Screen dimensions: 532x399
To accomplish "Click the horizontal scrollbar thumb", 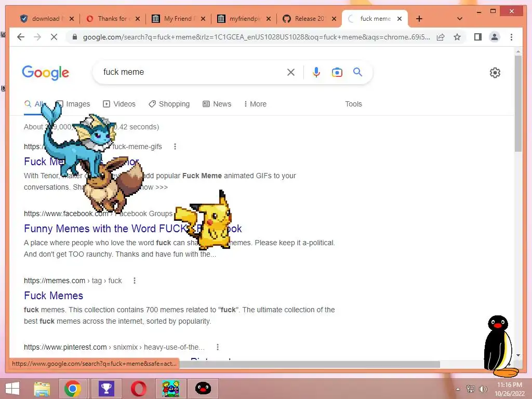I will 310,364.
